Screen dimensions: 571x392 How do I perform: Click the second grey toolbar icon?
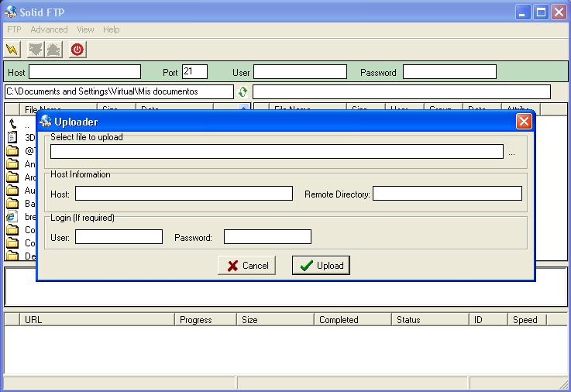pyautogui.click(x=36, y=50)
